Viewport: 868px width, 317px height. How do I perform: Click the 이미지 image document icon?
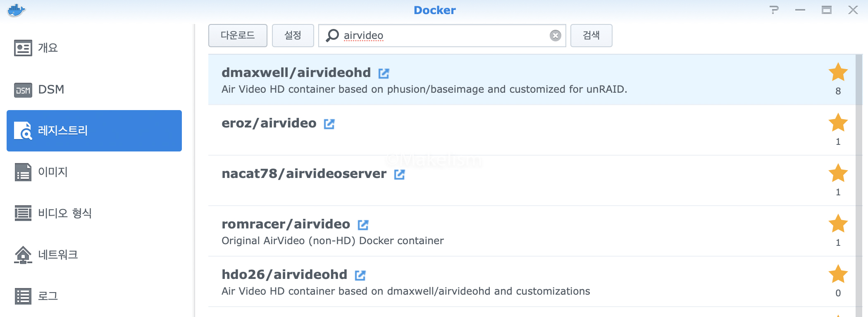23,172
